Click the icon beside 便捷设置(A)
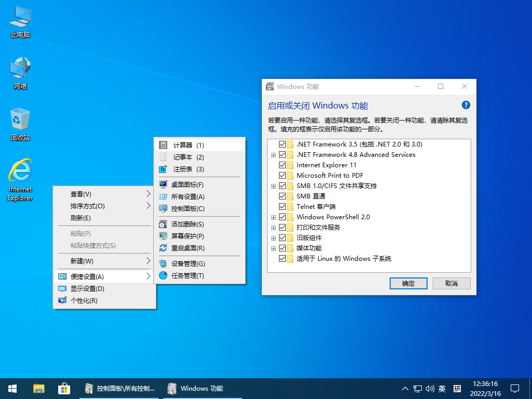Image resolution: width=532 pixels, height=399 pixels. pos(62,276)
